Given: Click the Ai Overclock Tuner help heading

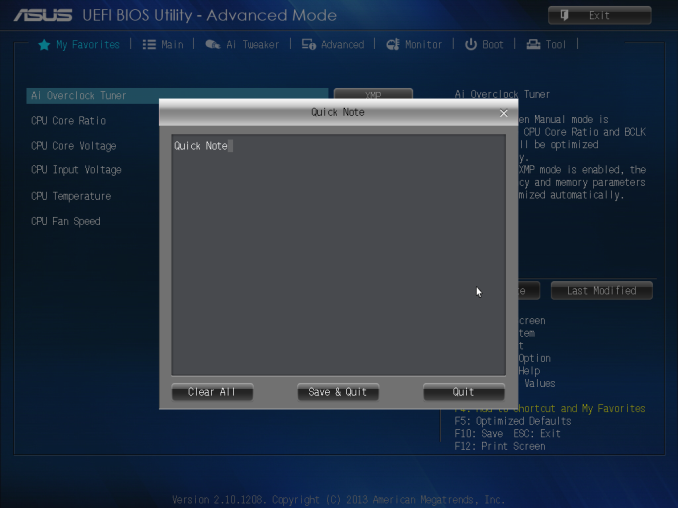Looking at the screenshot, I should [x=502, y=94].
